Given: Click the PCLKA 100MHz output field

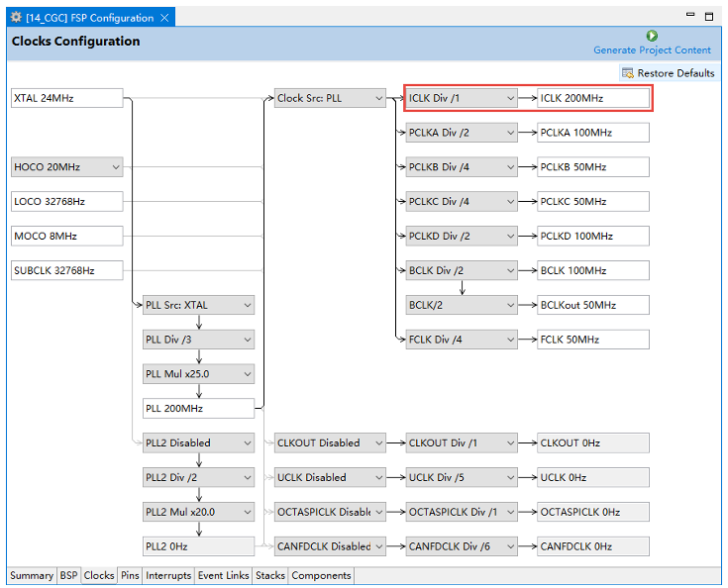Looking at the screenshot, I should click(593, 133).
